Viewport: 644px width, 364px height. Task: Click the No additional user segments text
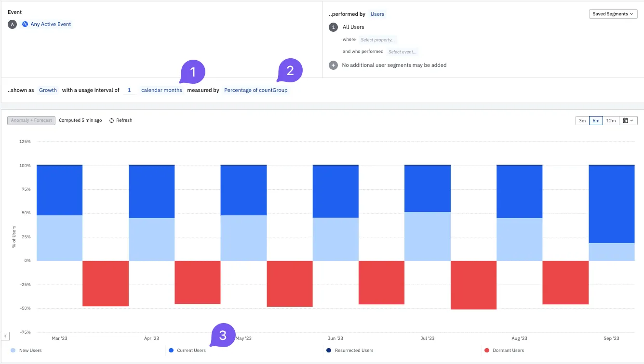(x=394, y=65)
